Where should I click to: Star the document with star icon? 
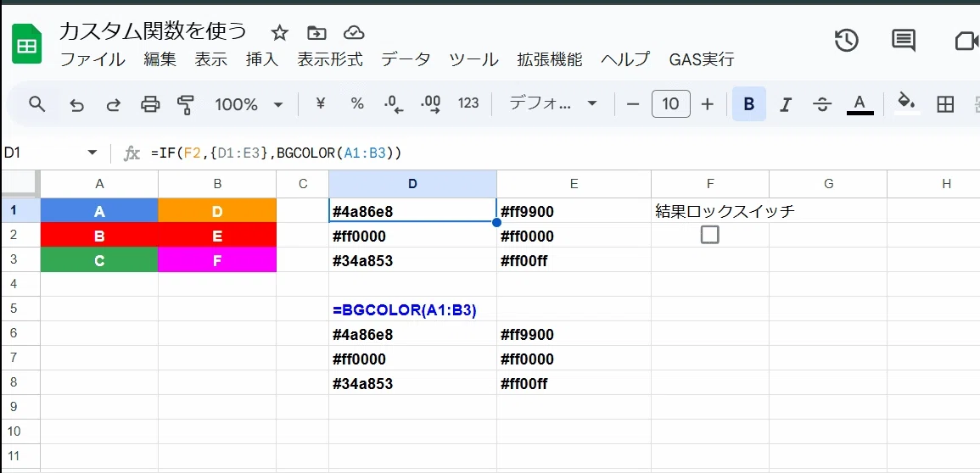(279, 33)
